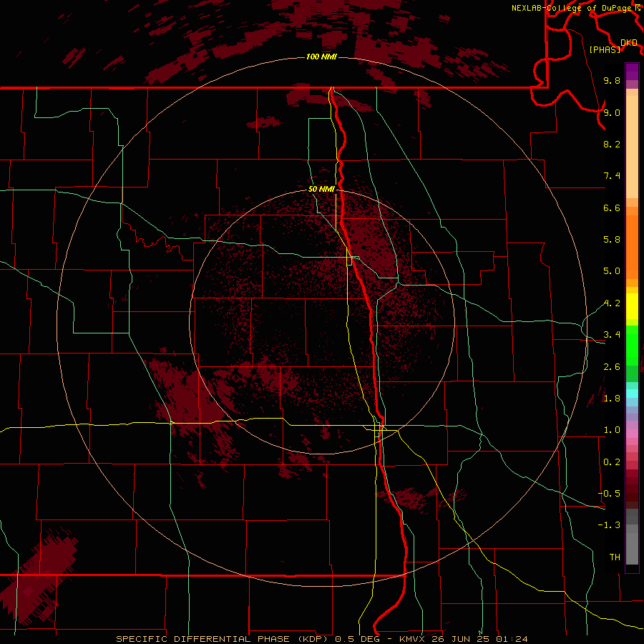The width and height of the screenshot is (644, 644).
Task: Pick the cyan band in the color scale
Action: tap(632, 394)
